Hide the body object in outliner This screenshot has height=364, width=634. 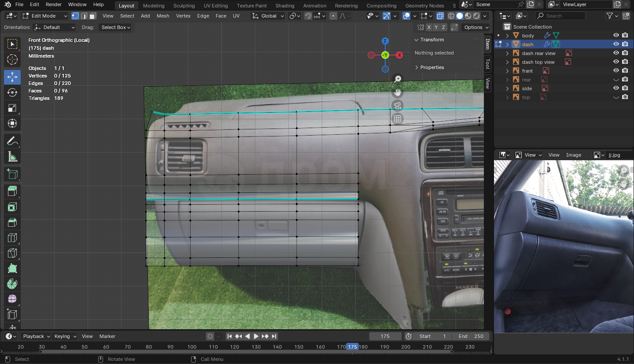tap(616, 36)
